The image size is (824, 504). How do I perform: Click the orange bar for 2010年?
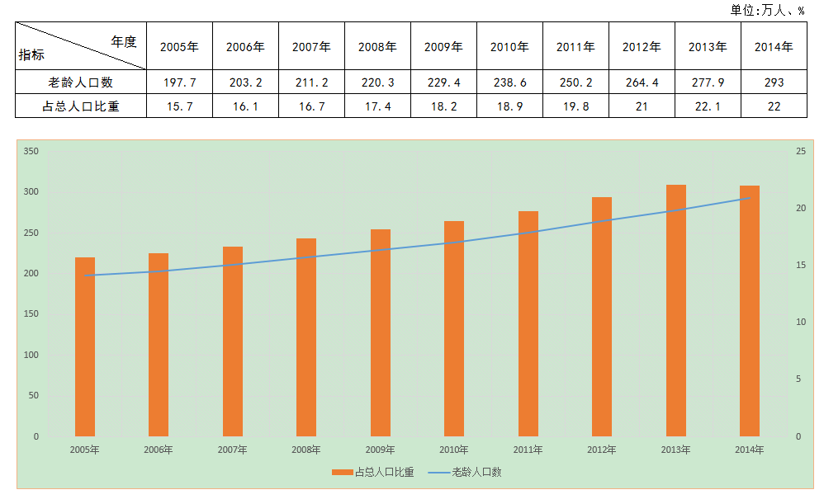tap(454, 328)
